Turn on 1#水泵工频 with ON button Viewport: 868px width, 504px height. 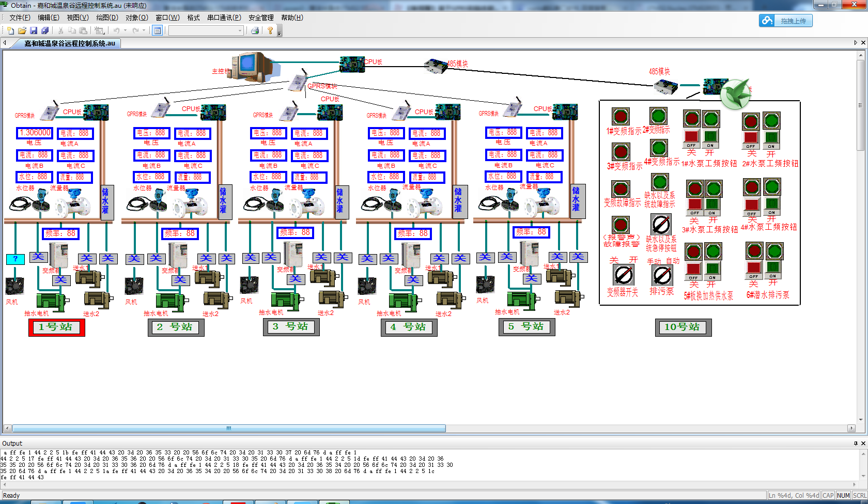click(710, 138)
